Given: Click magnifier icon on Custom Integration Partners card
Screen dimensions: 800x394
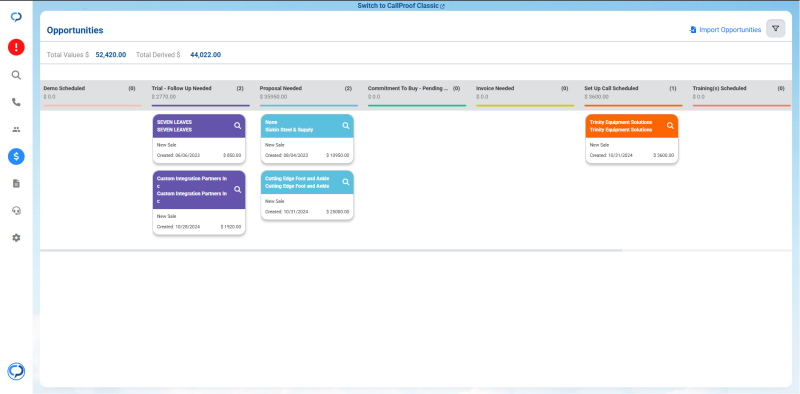Looking at the screenshot, I should click(x=238, y=189).
